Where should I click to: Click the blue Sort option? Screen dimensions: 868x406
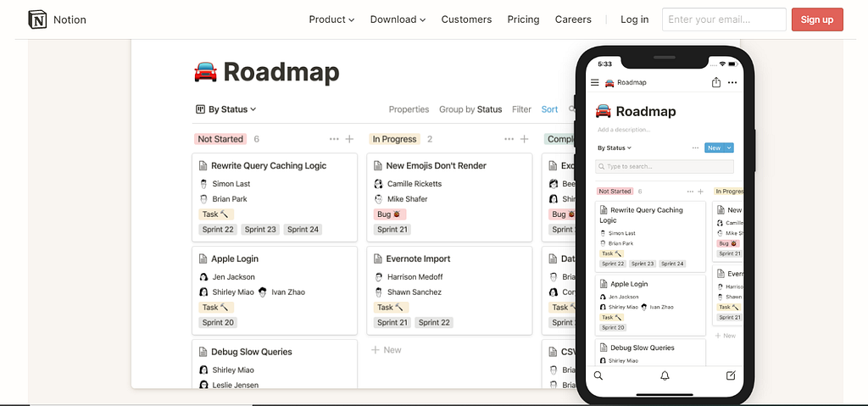[549, 109]
